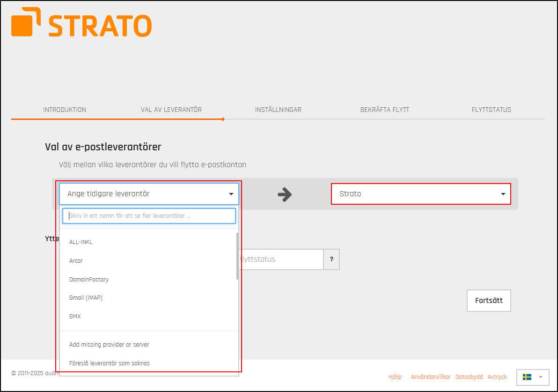Image resolution: width=558 pixels, height=392 pixels.
Task: Choose Gmail (IMAP) as the provider
Action: coord(86,298)
